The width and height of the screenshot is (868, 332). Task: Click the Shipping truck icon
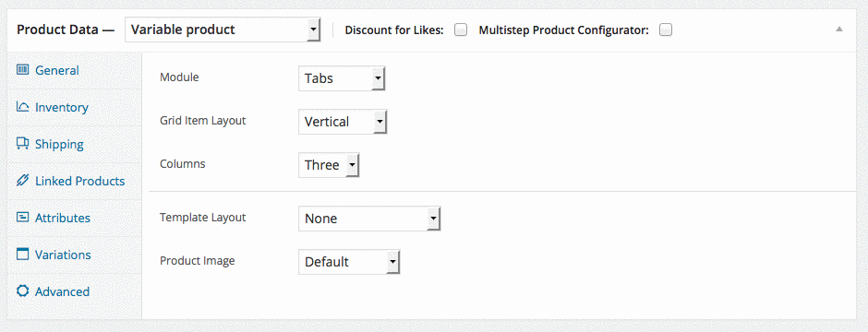(x=22, y=144)
